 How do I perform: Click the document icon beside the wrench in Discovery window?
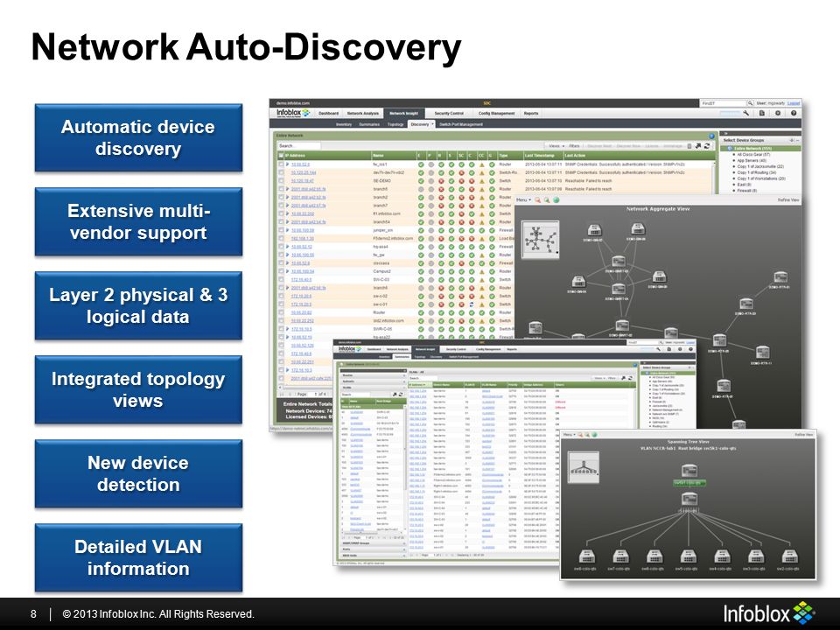click(762, 113)
